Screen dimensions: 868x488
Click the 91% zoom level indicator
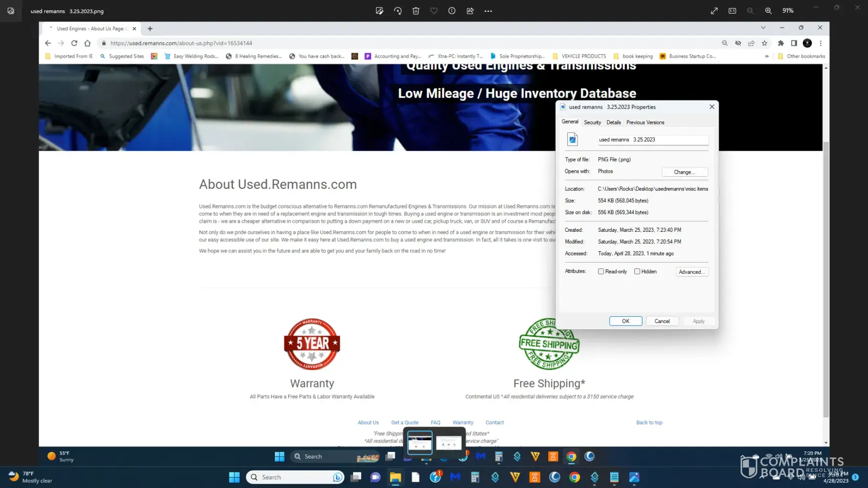pyautogui.click(x=788, y=11)
